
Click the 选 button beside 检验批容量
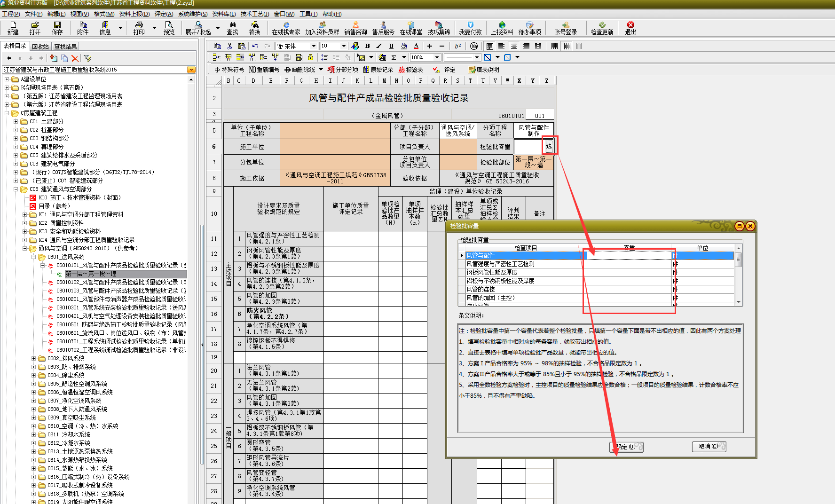(549, 147)
